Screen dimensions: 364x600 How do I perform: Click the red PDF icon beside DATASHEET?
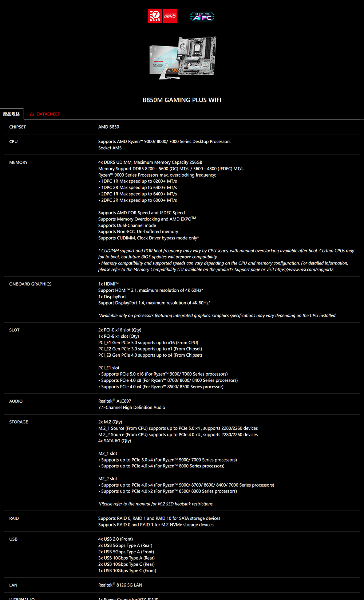coord(32,114)
